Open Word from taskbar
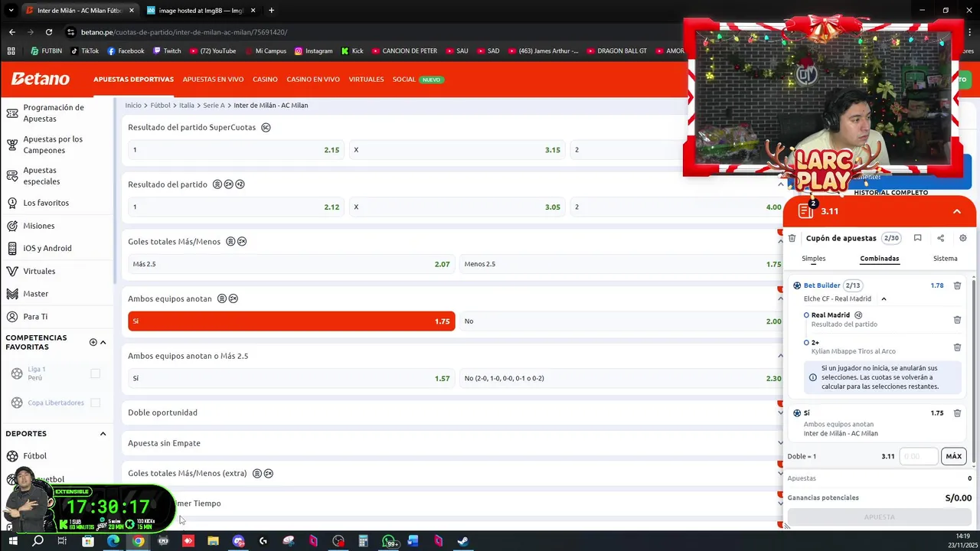980x551 pixels. [x=413, y=541]
